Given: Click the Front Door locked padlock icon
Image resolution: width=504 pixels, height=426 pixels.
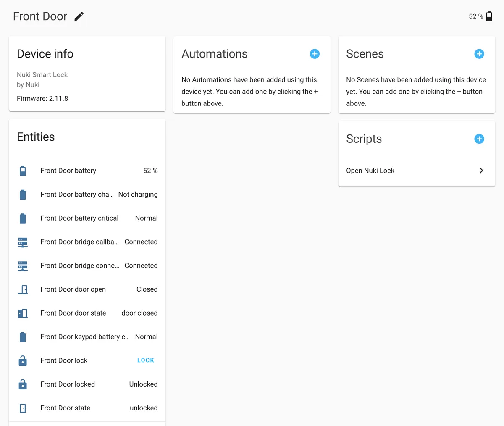Looking at the screenshot, I should point(23,384).
